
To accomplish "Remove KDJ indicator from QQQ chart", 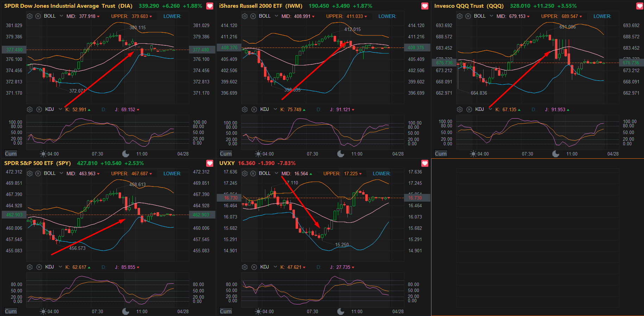I will [469, 109].
